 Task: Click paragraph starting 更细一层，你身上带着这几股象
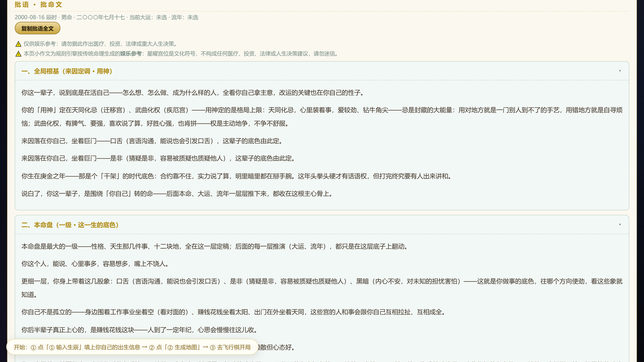click(x=322, y=288)
